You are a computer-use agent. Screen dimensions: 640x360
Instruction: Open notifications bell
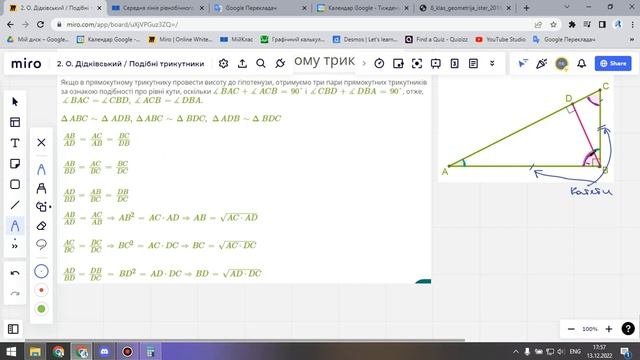(x=582, y=63)
